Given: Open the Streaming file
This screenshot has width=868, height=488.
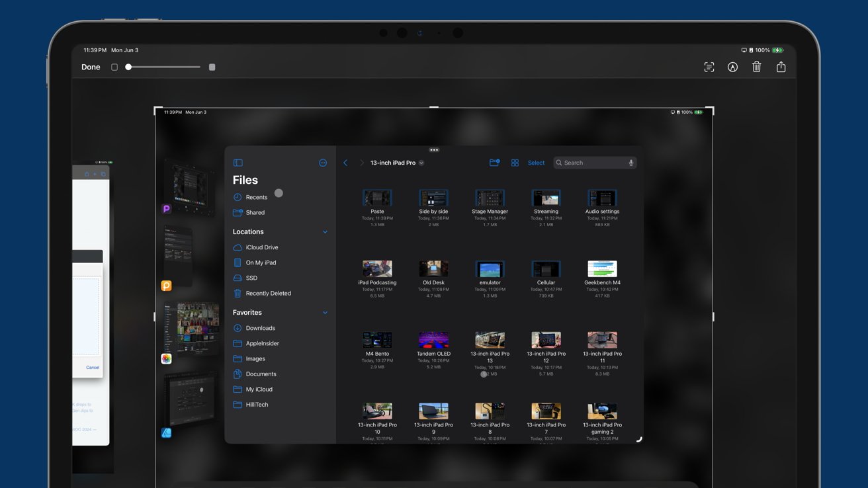Looking at the screenshot, I should point(546,198).
